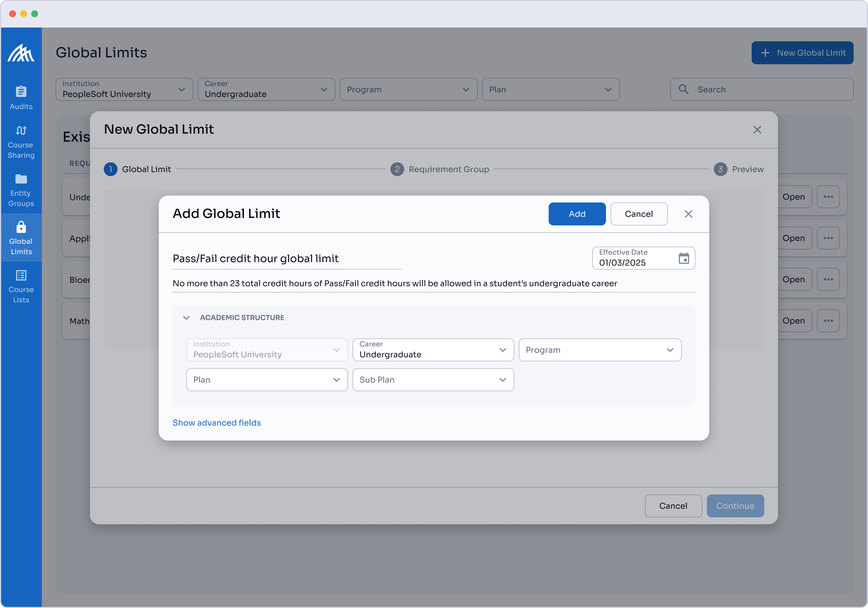This screenshot has height=608, width=868.
Task: Close the Add Global Limit dialog
Action: click(x=688, y=214)
